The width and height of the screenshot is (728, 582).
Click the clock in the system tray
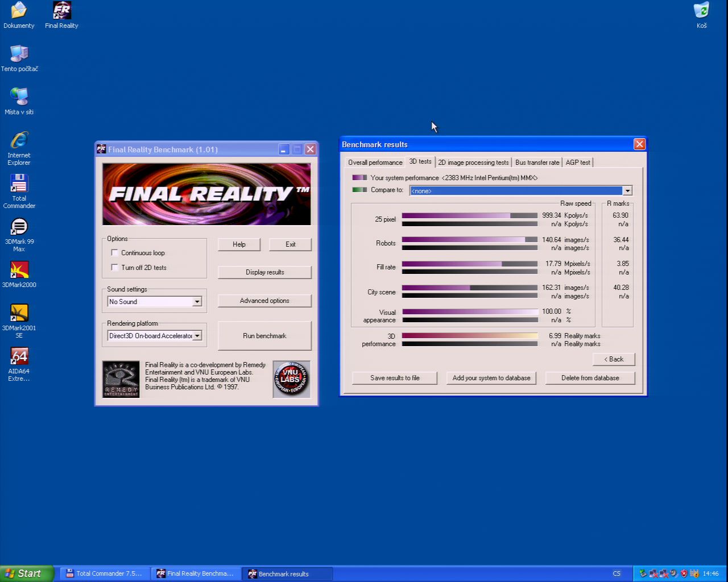(710, 573)
